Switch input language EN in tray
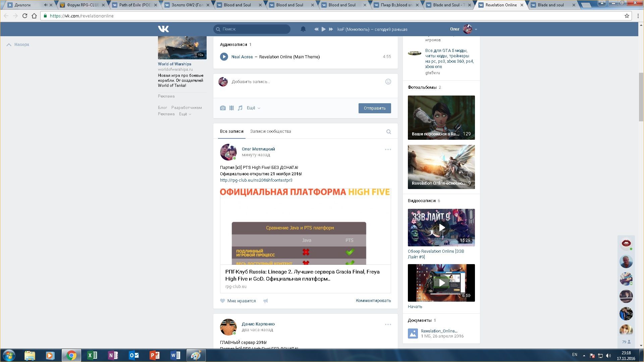This screenshot has height=362, width=644. coord(575,355)
